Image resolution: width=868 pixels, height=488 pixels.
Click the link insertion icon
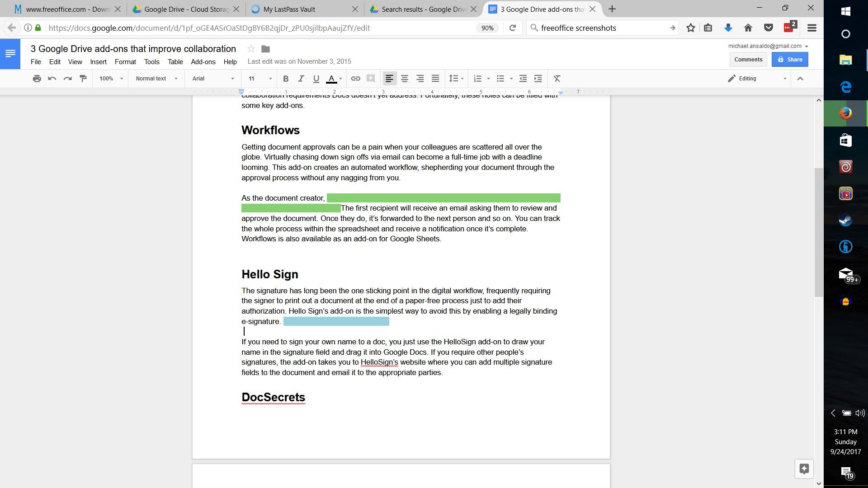[355, 78]
